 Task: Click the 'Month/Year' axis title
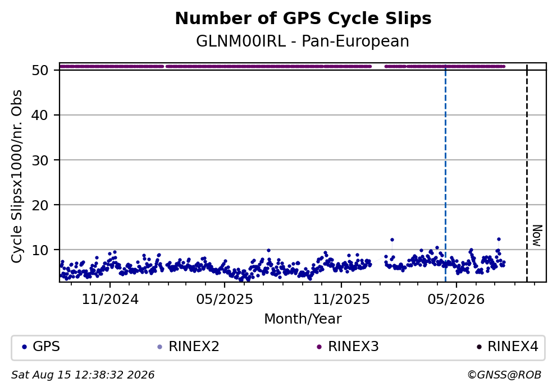point(303,319)
